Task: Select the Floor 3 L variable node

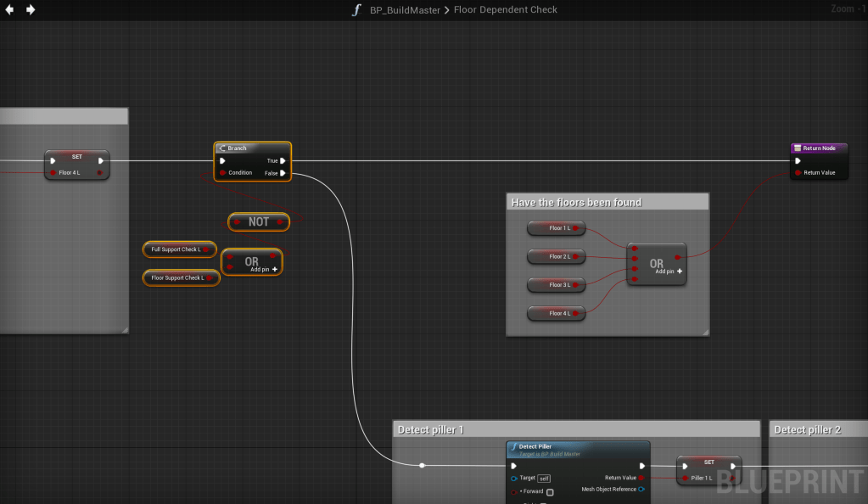Action: point(557,285)
